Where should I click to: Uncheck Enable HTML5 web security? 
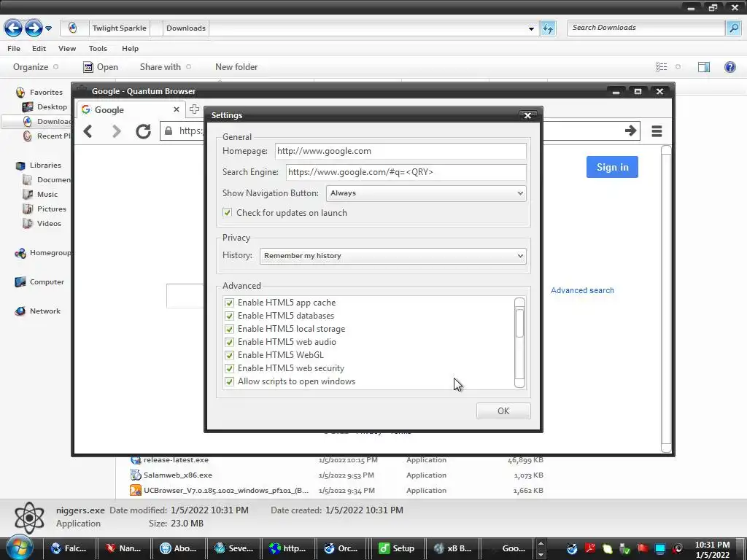[229, 368]
